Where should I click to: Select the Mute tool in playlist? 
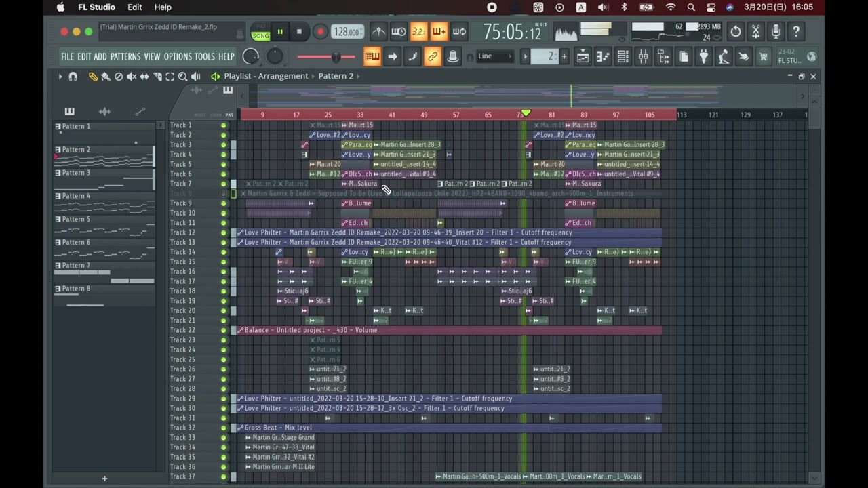(132, 77)
